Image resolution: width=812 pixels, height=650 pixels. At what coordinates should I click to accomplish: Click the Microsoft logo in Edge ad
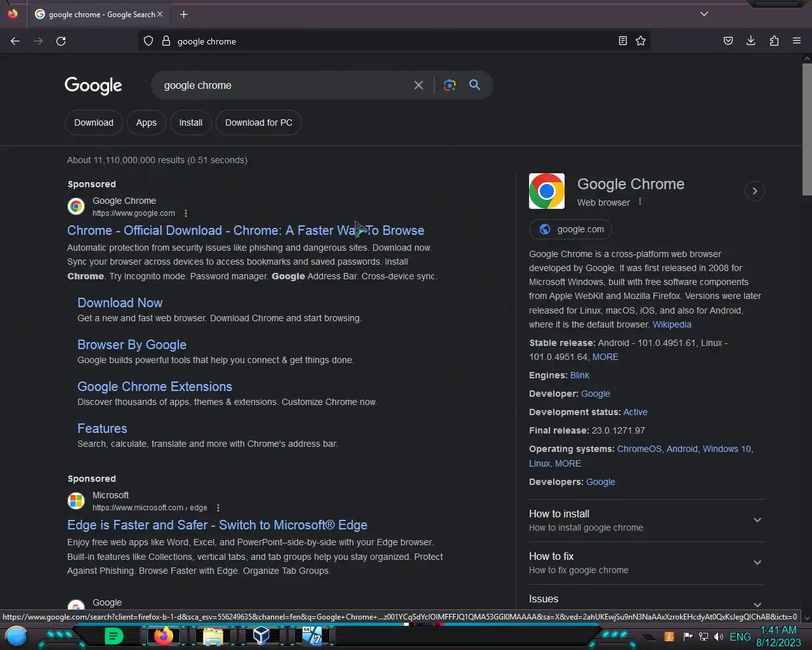(76, 501)
